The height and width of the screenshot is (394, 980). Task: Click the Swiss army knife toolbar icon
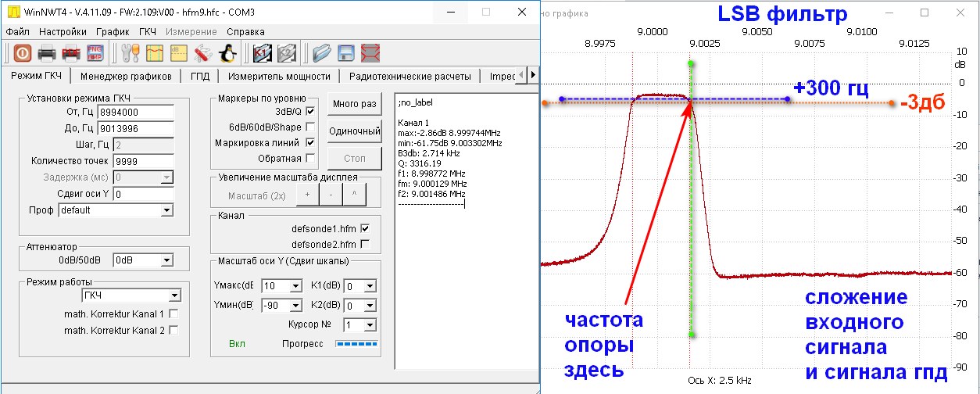coord(202,53)
